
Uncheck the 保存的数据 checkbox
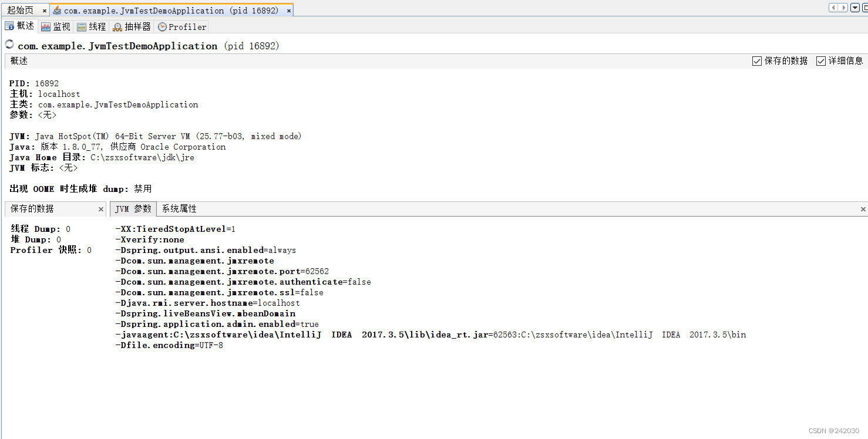(757, 61)
